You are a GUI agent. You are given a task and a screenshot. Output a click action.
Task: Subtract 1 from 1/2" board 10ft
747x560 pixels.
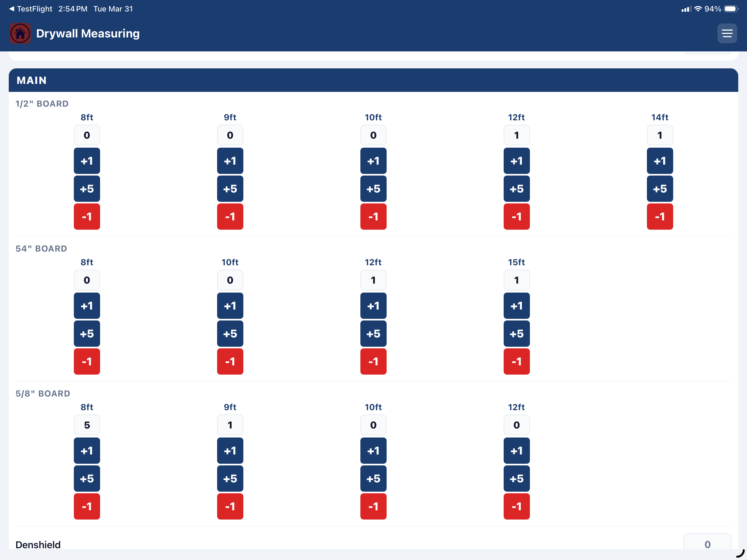point(373,217)
